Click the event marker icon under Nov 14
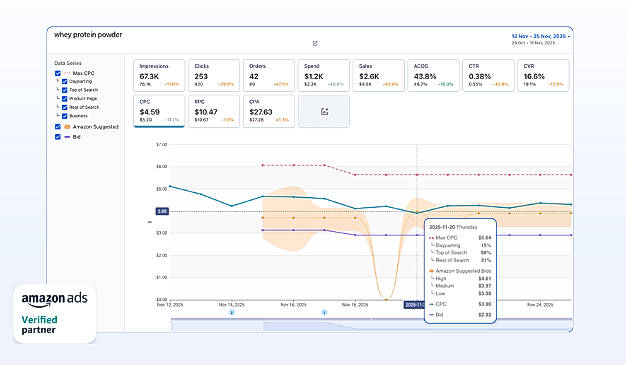 click(232, 312)
